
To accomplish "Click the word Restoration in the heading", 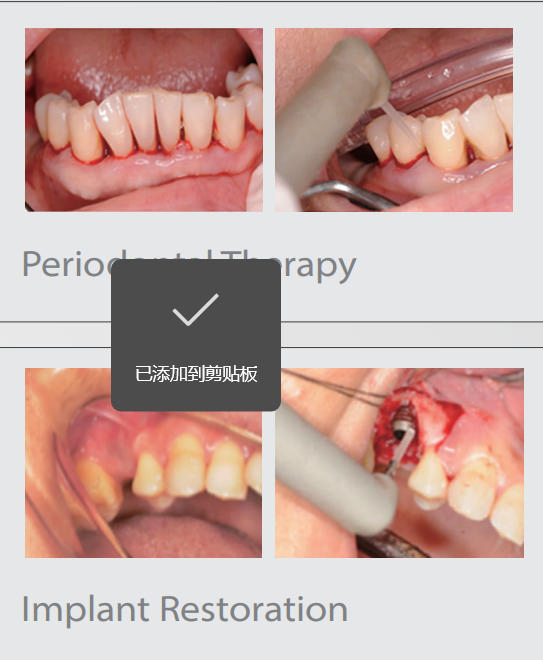I will click(254, 609).
